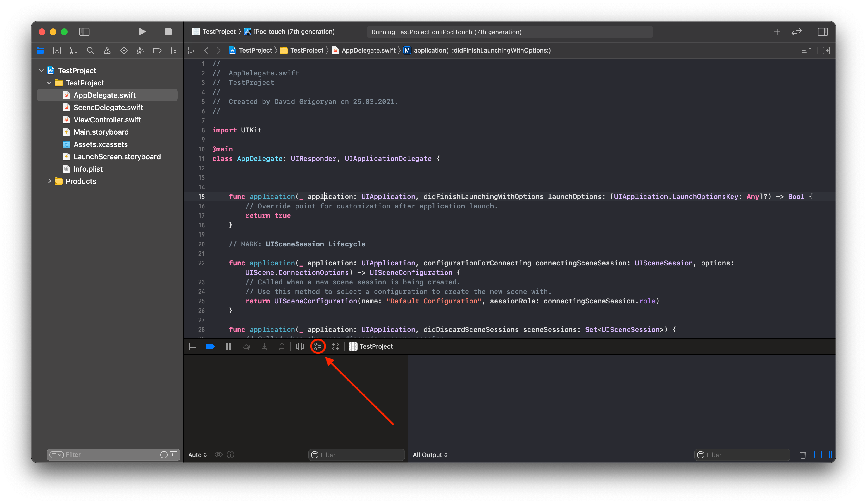The width and height of the screenshot is (867, 504).
Task: Click the Environment Overrides icon
Action: 335,346
